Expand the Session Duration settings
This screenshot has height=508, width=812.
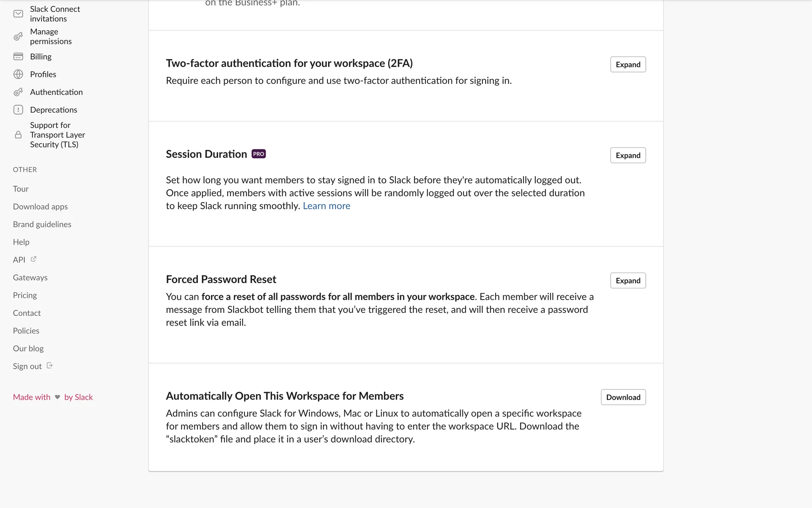(x=628, y=155)
